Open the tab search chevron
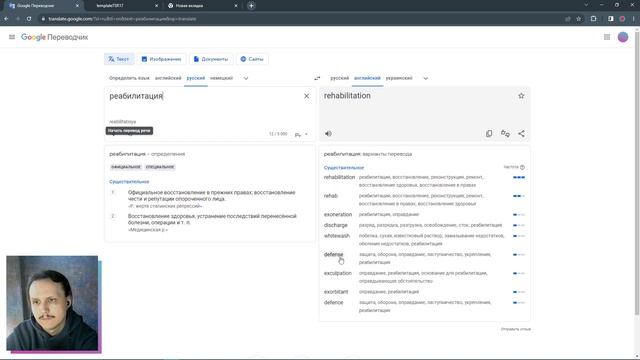The image size is (640, 360). tap(586, 5)
